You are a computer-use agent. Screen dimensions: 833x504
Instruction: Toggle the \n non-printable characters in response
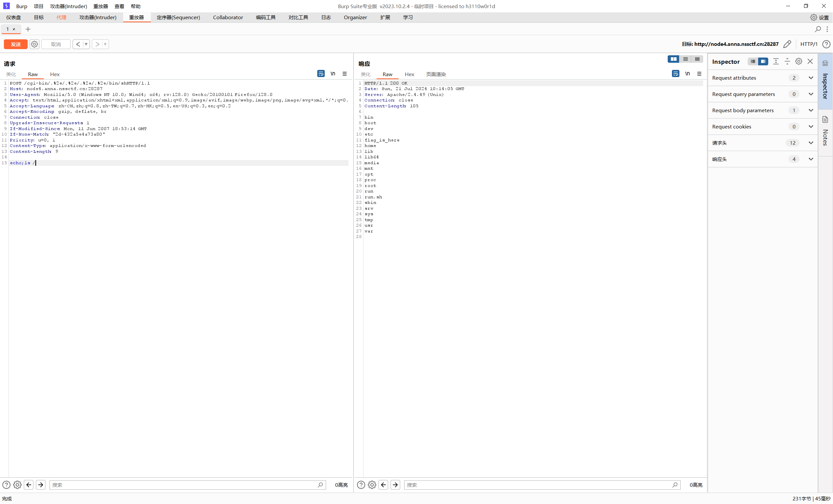[x=687, y=73]
